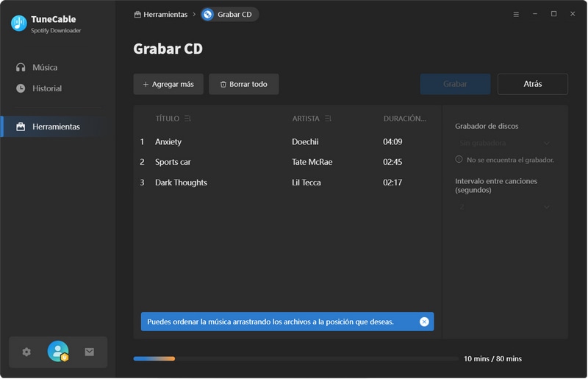The image size is (588, 379).
Task: Click the info icon beside grabador warning
Action: pos(459,159)
